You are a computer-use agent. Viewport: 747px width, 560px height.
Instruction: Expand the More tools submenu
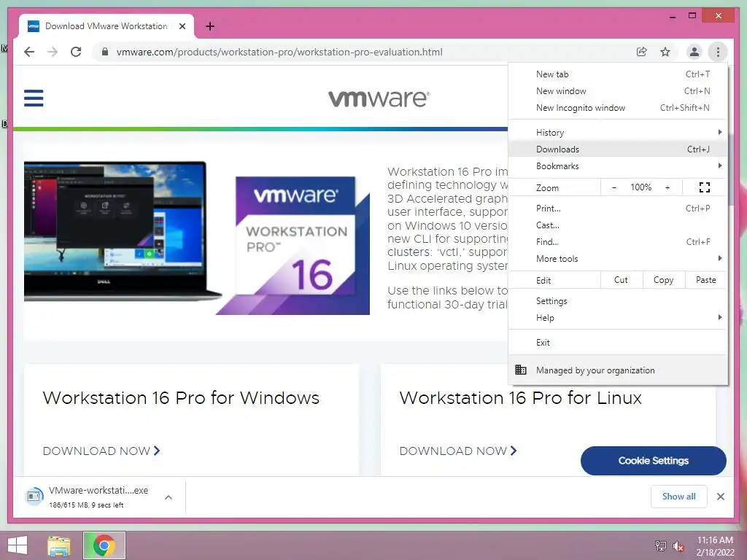coord(618,258)
